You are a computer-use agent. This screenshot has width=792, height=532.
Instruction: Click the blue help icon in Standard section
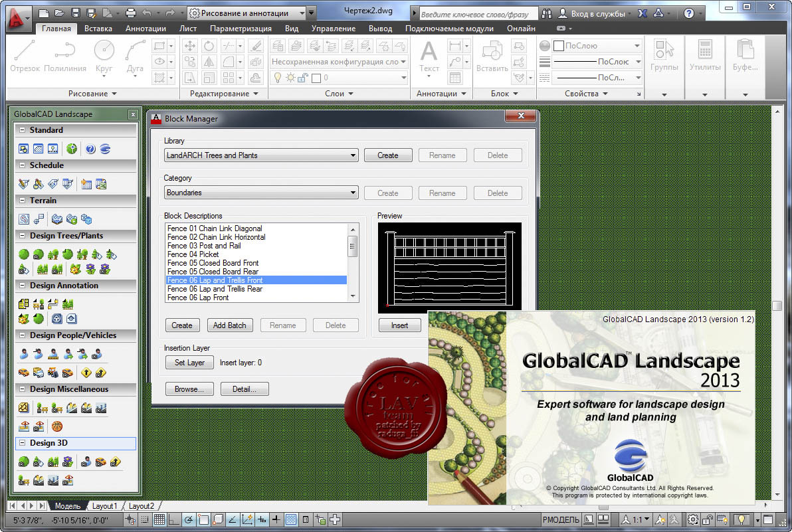(90, 149)
